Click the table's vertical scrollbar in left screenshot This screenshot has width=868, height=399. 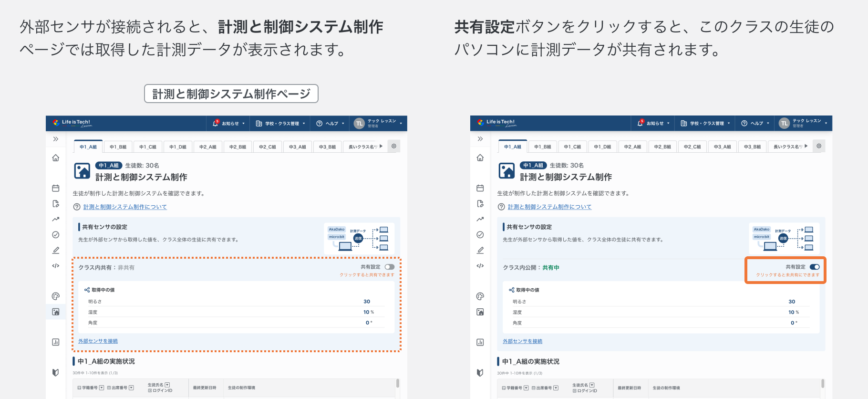click(397, 384)
